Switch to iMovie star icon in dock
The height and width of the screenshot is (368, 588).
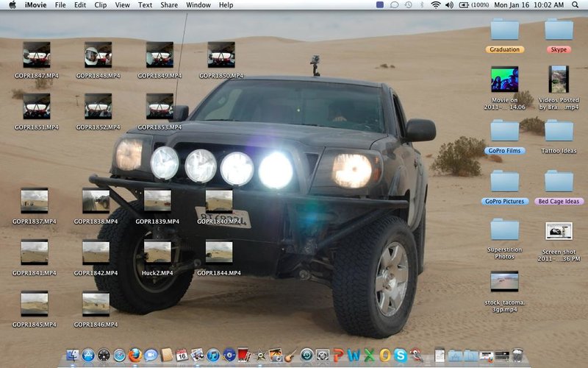tap(260, 355)
